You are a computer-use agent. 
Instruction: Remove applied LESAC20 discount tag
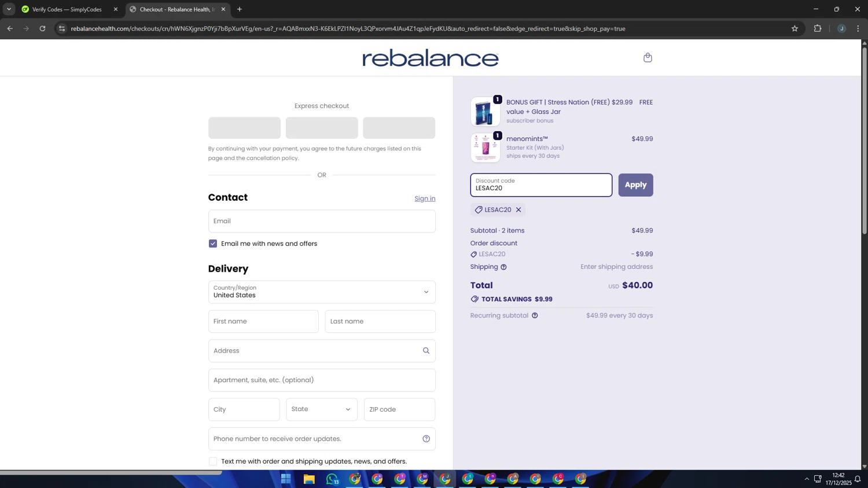(x=518, y=210)
